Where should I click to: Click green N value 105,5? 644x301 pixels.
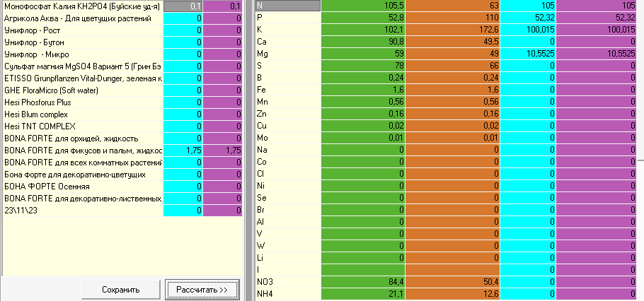coord(363,6)
